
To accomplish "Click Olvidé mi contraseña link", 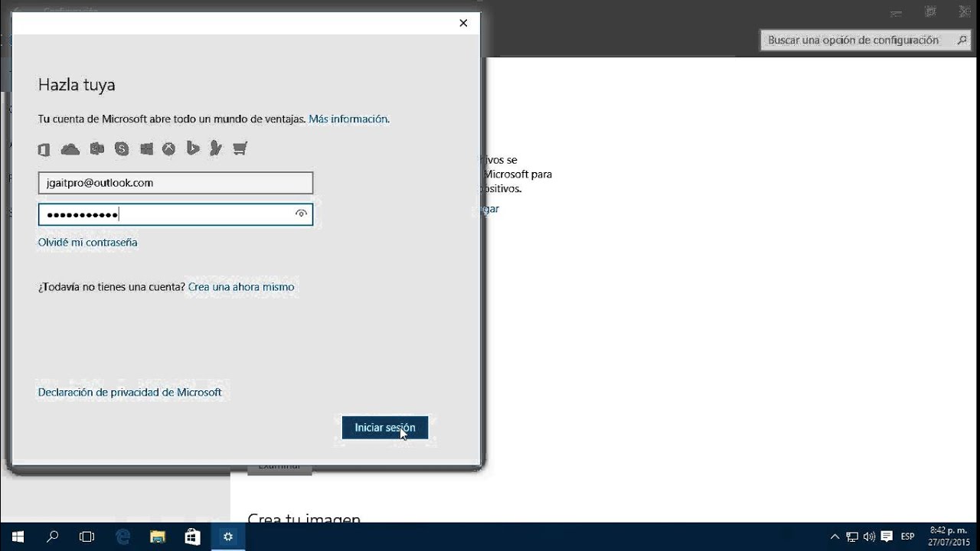I will tap(88, 243).
